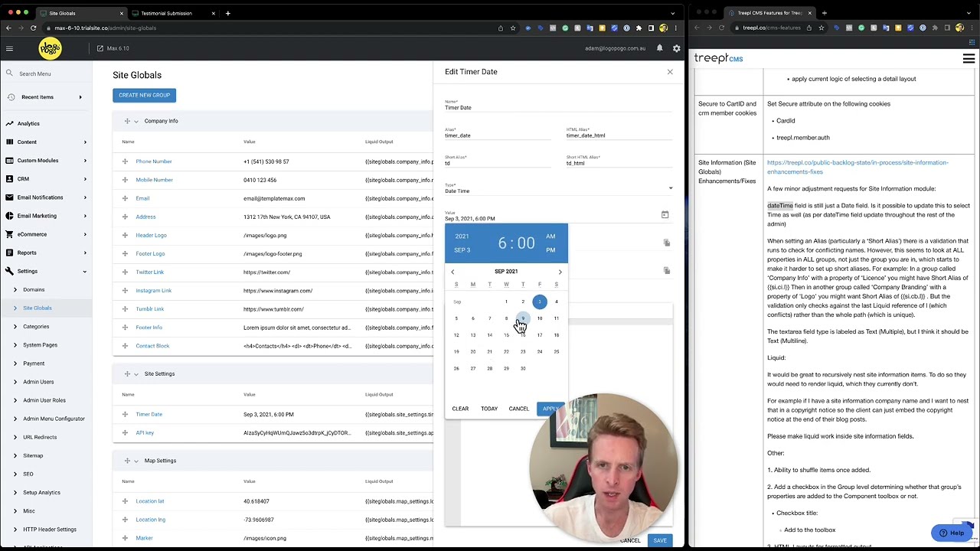Click the Create New Group button
The height and width of the screenshot is (551, 980).
[x=144, y=95]
